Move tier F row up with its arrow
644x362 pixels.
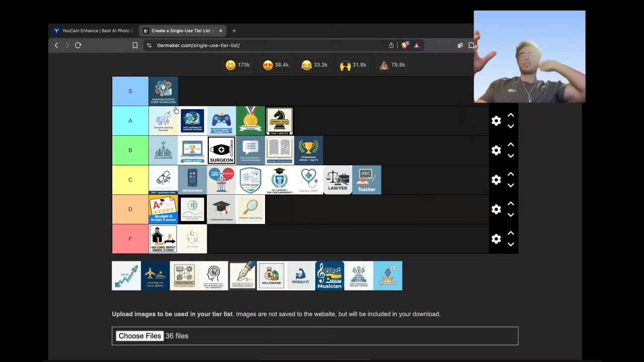[511, 233]
